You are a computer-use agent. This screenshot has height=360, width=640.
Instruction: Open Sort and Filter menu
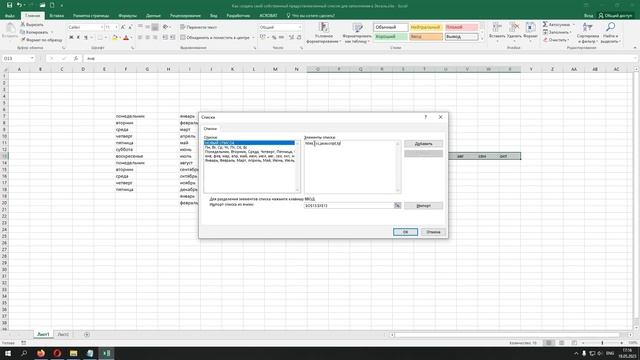(x=588, y=33)
